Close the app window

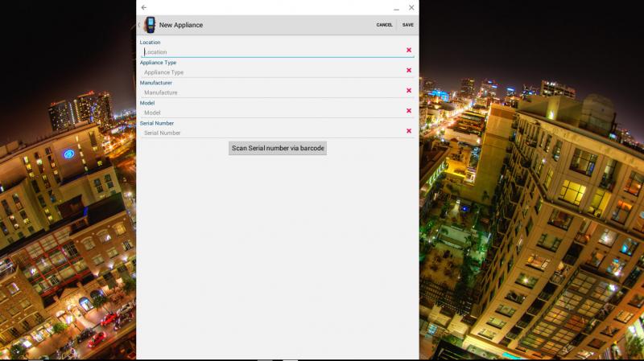411,7
